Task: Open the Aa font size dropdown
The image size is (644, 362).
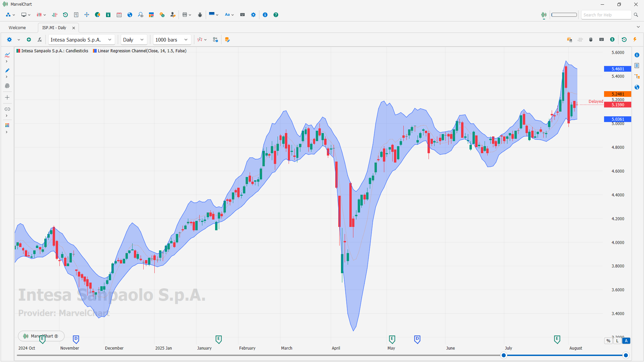Action: [x=229, y=15]
